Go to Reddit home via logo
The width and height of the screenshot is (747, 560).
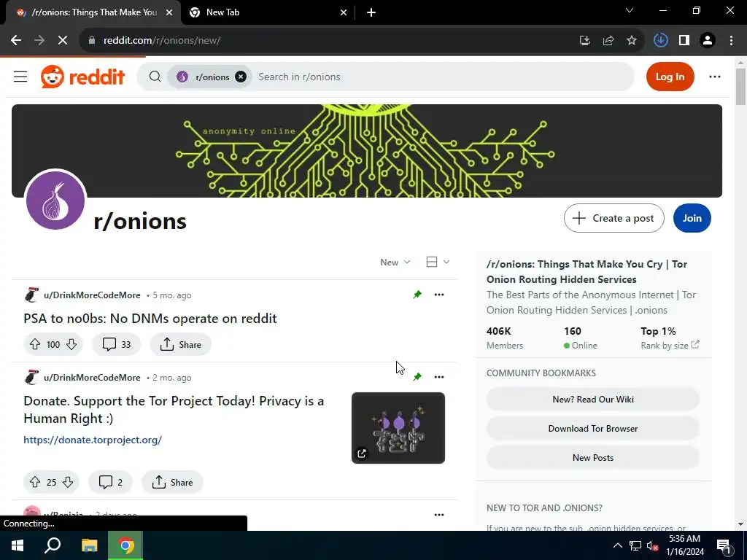[83, 77]
